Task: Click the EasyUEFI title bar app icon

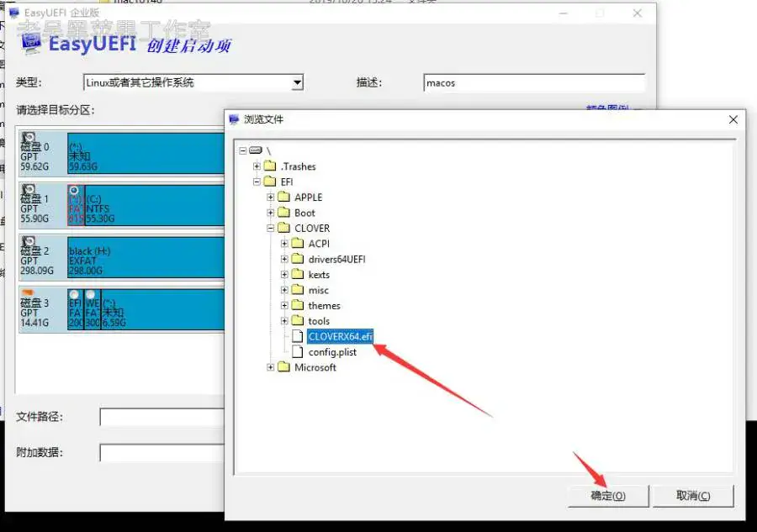Action: click(13, 12)
